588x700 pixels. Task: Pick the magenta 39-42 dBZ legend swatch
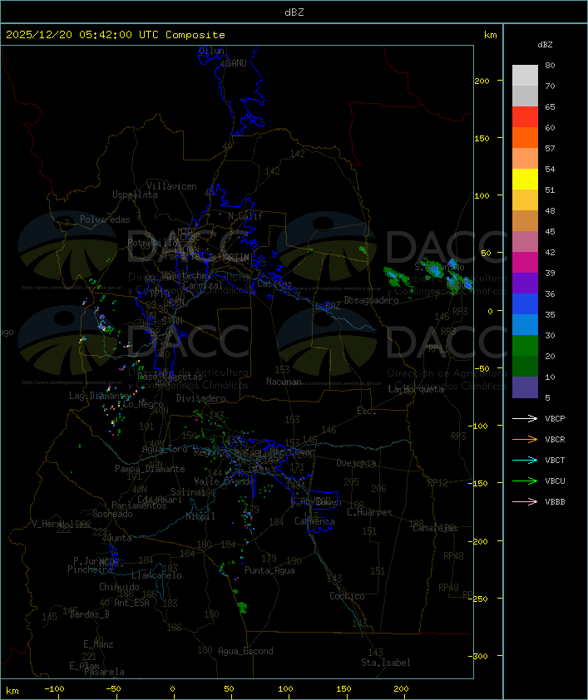point(525,263)
